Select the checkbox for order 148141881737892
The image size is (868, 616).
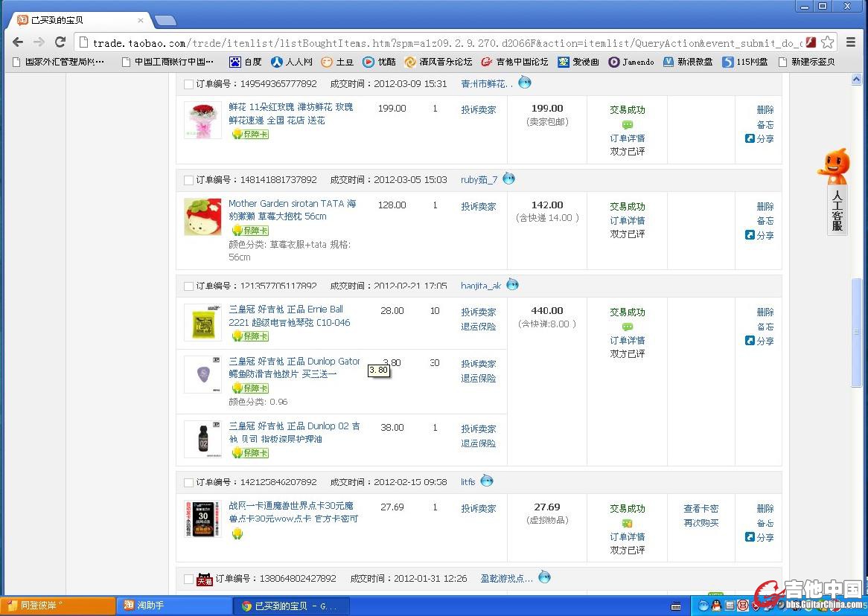pos(188,181)
